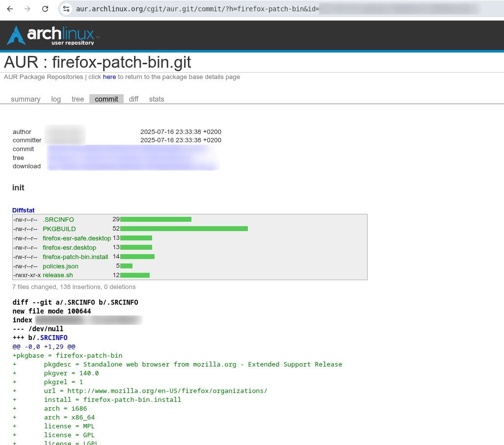Screen dimensions: 504x445
Task: Open the Diffstat link
Action: pyautogui.click(x=24, y=210)
